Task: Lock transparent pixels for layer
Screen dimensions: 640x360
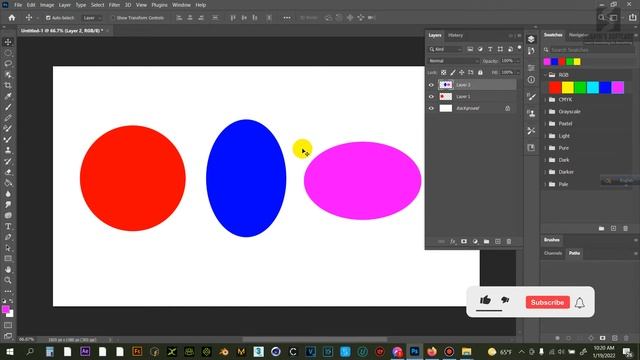Action: coord(444,72)
